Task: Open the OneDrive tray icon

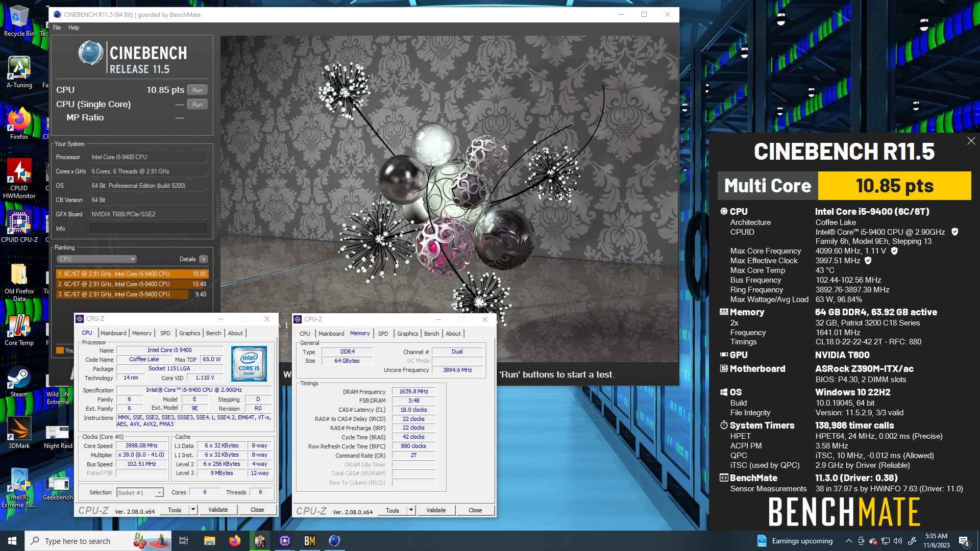Action: pos(873,541)
